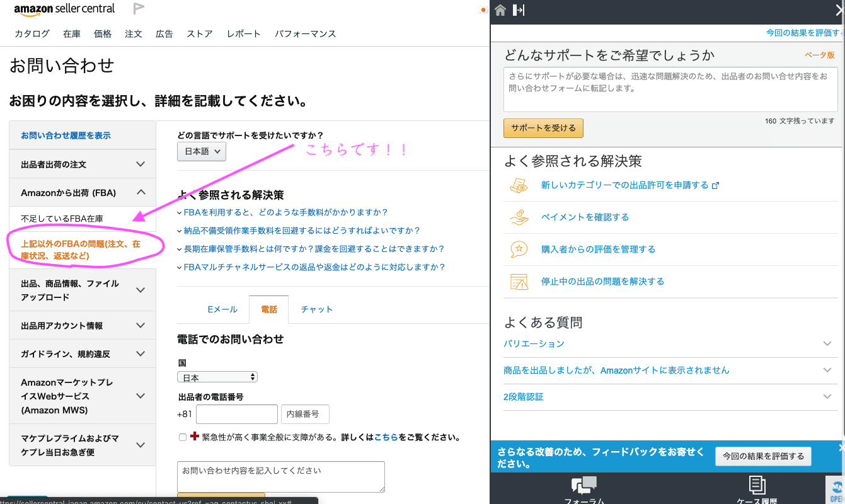Open the 広告 menu
The height and width of the screenshot is (504, 845).
tap(164, 34)
